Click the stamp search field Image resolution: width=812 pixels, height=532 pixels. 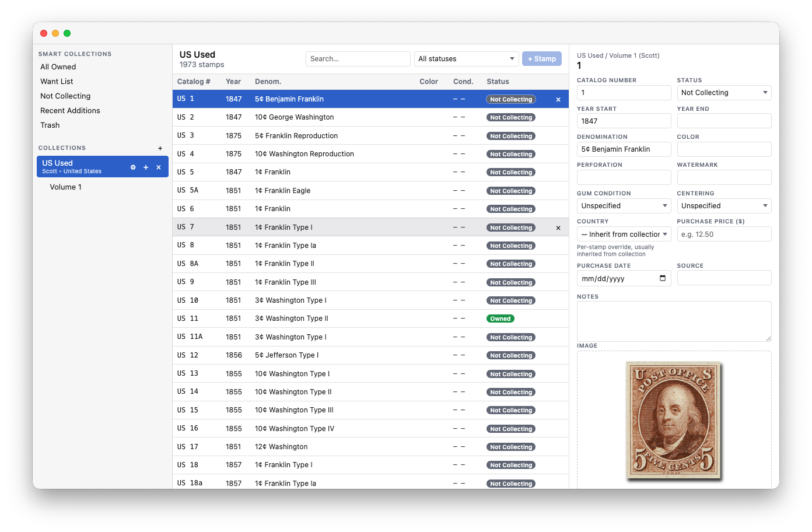(x=358, y=58)
